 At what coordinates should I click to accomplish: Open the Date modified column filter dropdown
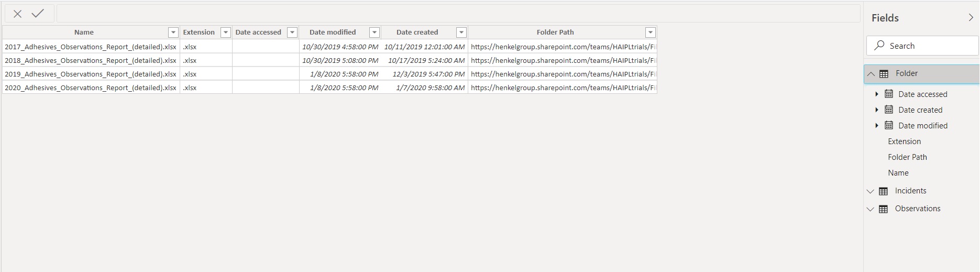tap(375, 32)
